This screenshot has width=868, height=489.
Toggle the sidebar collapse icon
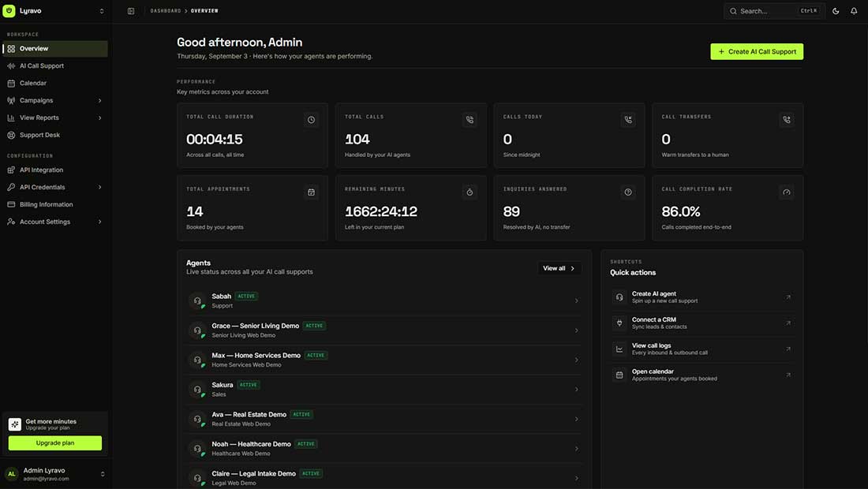[x=131, y=11]
